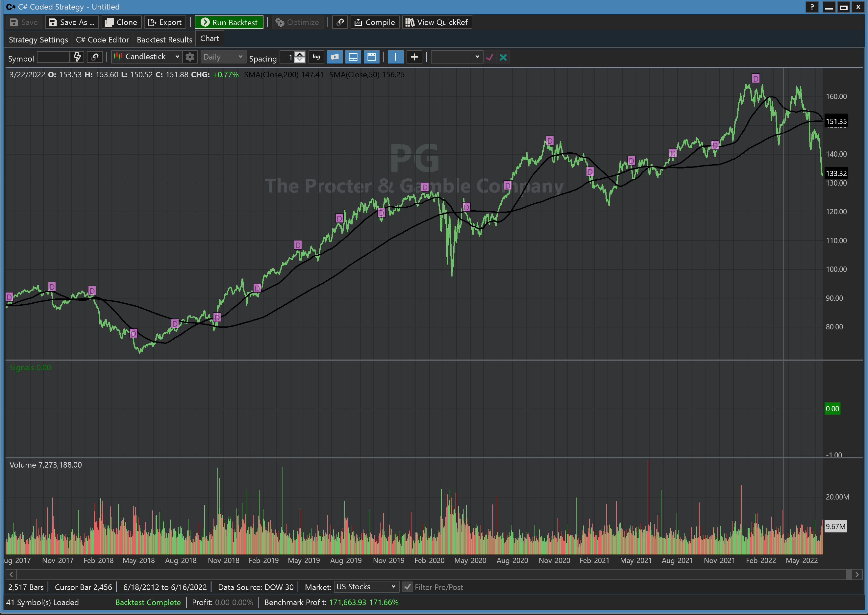Toggle the status bar pane button
The height and width of the screenshot is (615, 868).
(353, 57)
